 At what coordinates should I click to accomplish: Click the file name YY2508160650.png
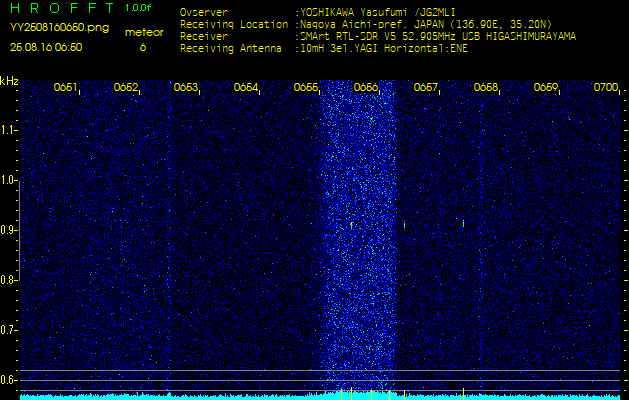tap(59, 28)
